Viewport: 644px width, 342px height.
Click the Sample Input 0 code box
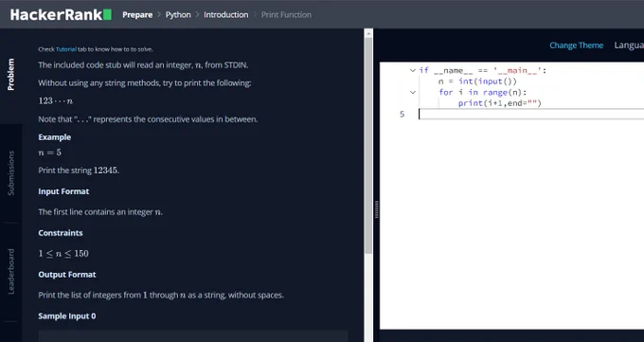coord(193,335)
